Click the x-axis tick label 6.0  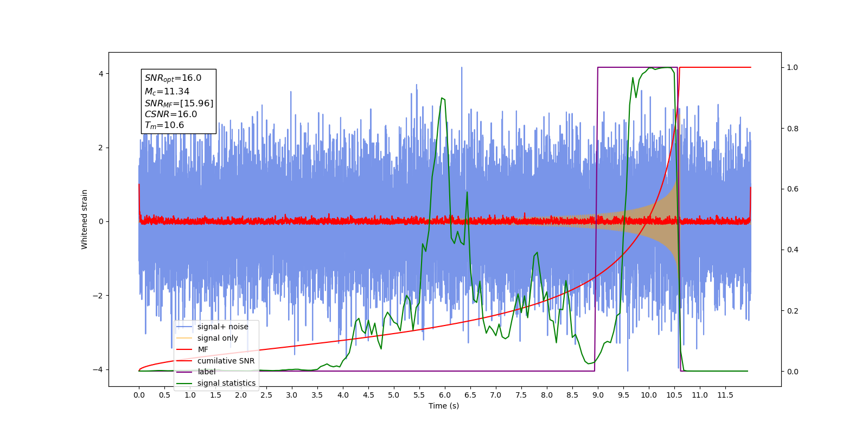point(445,395)
